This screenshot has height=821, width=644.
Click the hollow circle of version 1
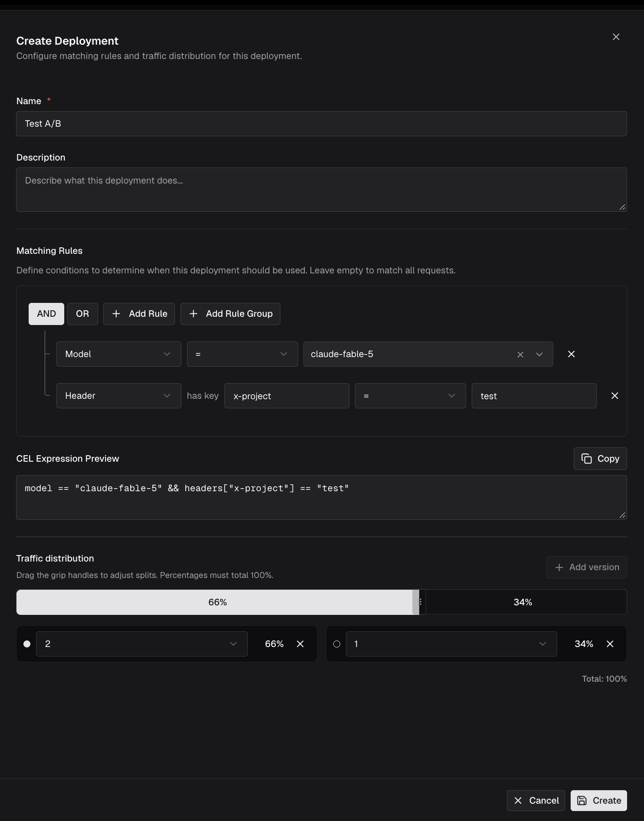click(x=337, y=644)
